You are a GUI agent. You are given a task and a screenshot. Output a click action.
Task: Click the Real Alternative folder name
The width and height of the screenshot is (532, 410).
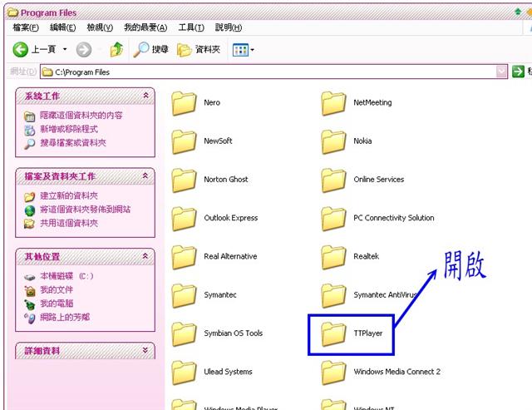(x=230, y=256)
